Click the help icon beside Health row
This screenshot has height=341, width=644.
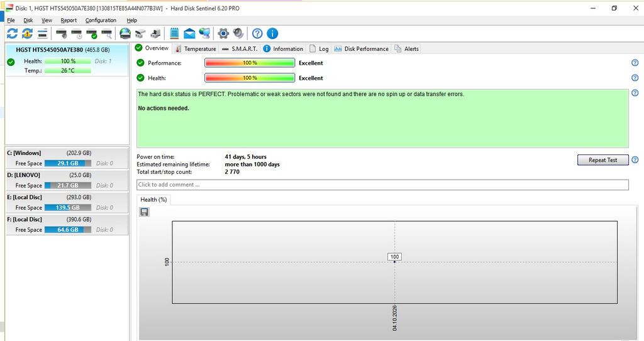635,77
